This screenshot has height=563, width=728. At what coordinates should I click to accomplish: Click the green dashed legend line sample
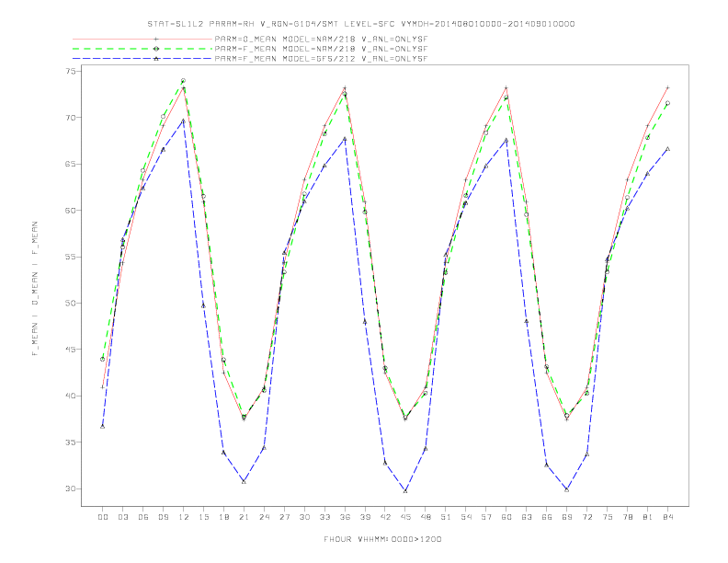pos(142,49)
